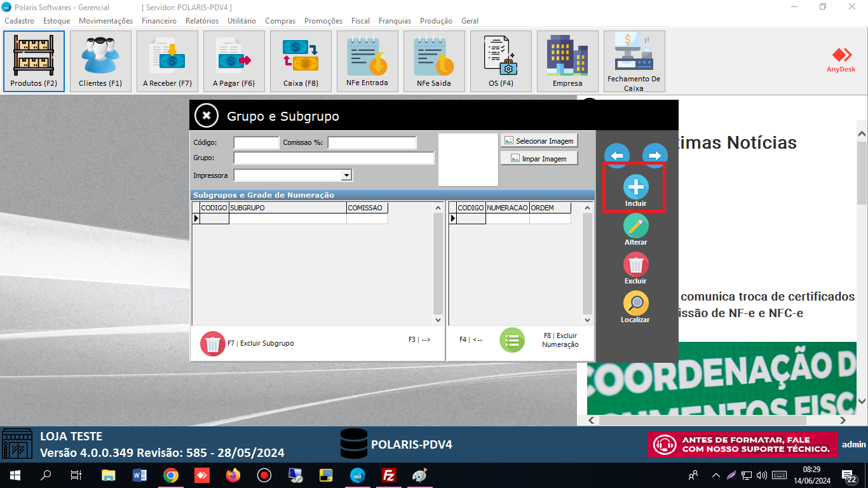868x488 pixels.
Task: Launch the Caixa (F8) module
Action: tap(301, 61)
